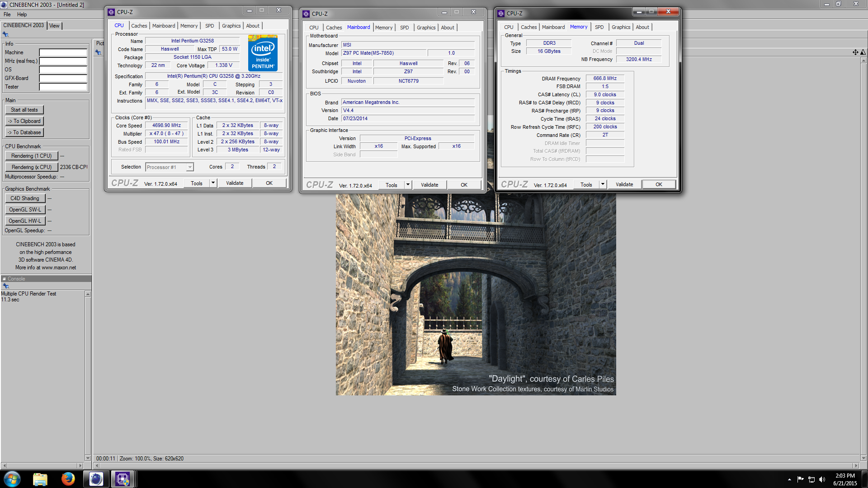
Task: Open the Mainboard tab in right CPU-Z window
Action: 553,28
